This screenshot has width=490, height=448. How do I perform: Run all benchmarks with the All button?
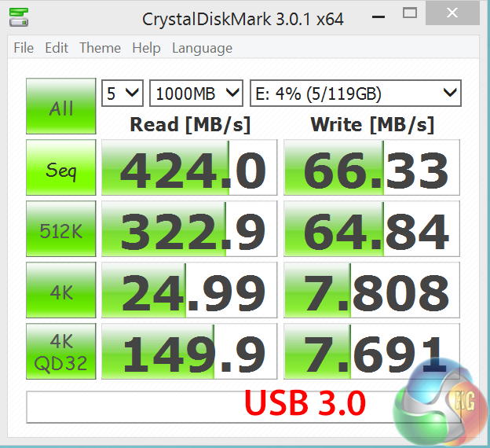tap(61, 106)
